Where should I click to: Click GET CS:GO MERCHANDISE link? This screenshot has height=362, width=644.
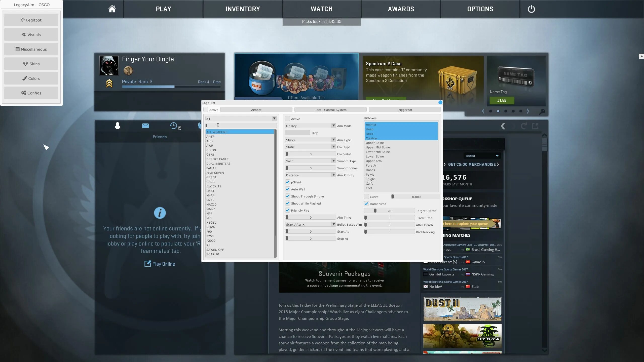point(472,164)
